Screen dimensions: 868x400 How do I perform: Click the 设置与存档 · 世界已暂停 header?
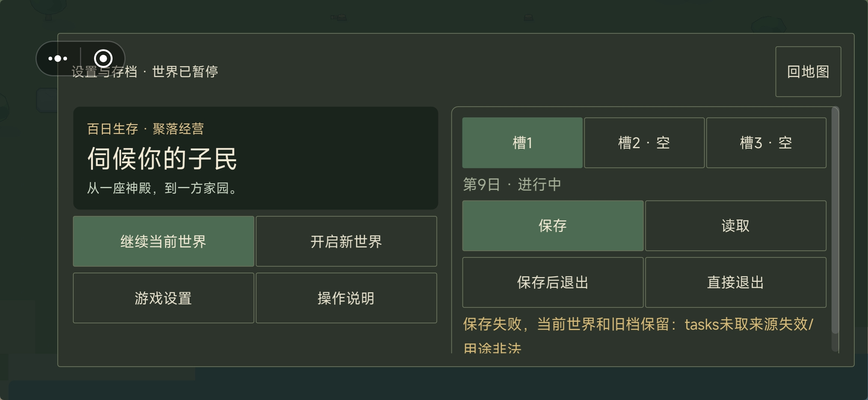(145, 72)
